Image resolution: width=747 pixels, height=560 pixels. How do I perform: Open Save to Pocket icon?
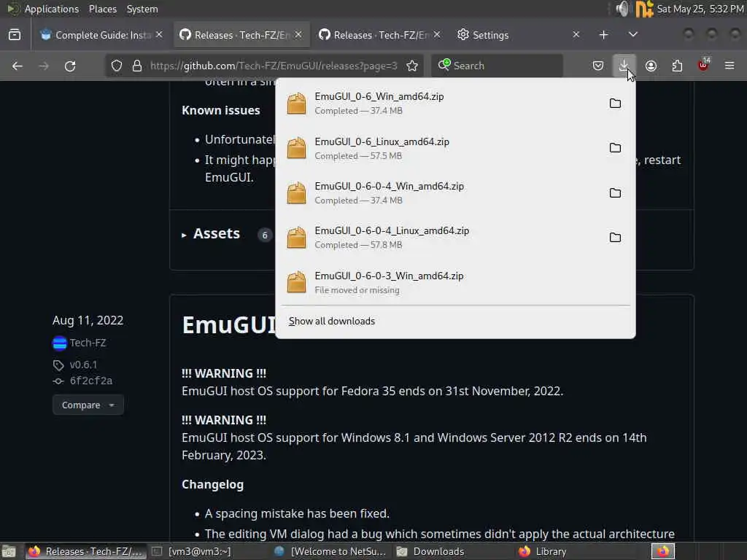tap(598, 66)
